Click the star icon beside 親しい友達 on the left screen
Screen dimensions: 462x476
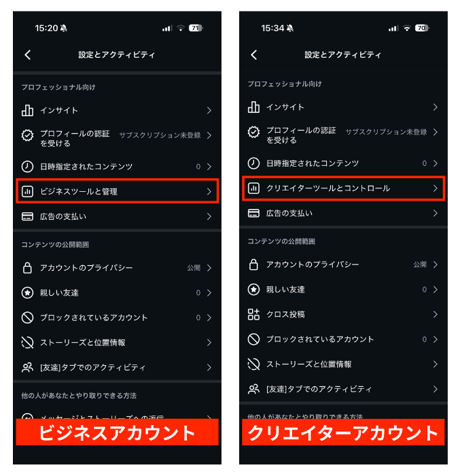pyautogui.click(x=27, y=292)
